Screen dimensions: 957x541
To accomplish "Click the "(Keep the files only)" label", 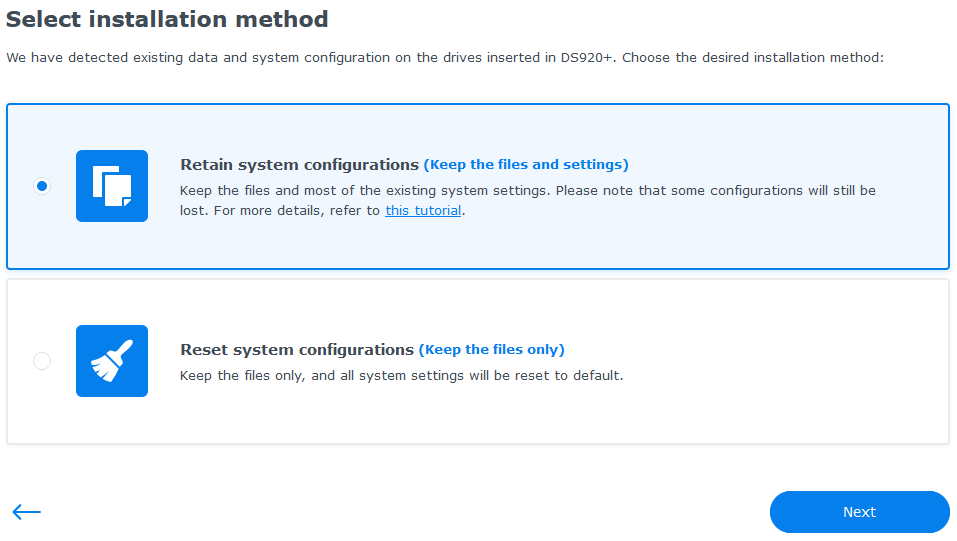I will pos(491,350).
